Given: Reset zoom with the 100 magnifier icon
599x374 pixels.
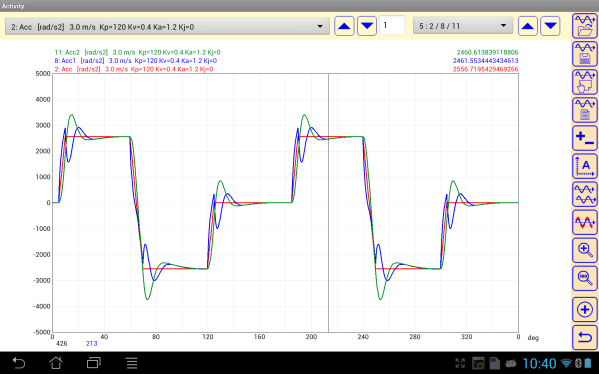Looking at the screenshot, I should (585, 278).
